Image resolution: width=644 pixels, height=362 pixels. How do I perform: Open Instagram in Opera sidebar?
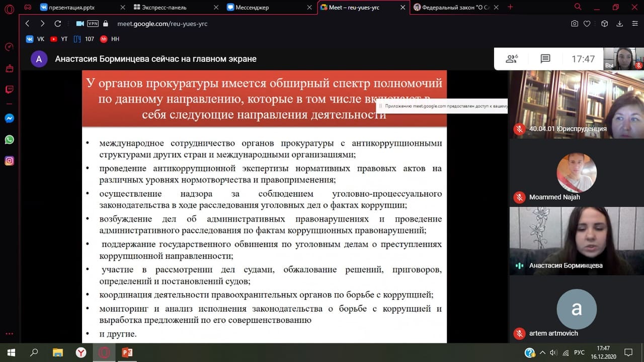pos(9,161)
